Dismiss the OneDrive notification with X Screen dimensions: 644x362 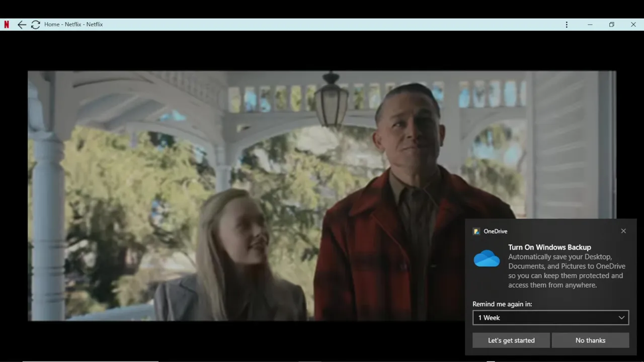[623, 231]
